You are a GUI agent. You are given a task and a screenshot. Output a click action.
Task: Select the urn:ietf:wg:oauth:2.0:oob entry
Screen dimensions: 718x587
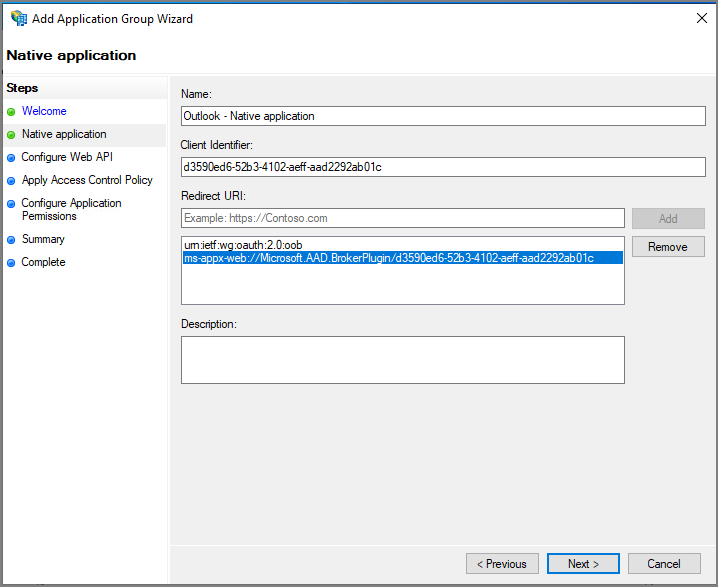click(243, 245)
